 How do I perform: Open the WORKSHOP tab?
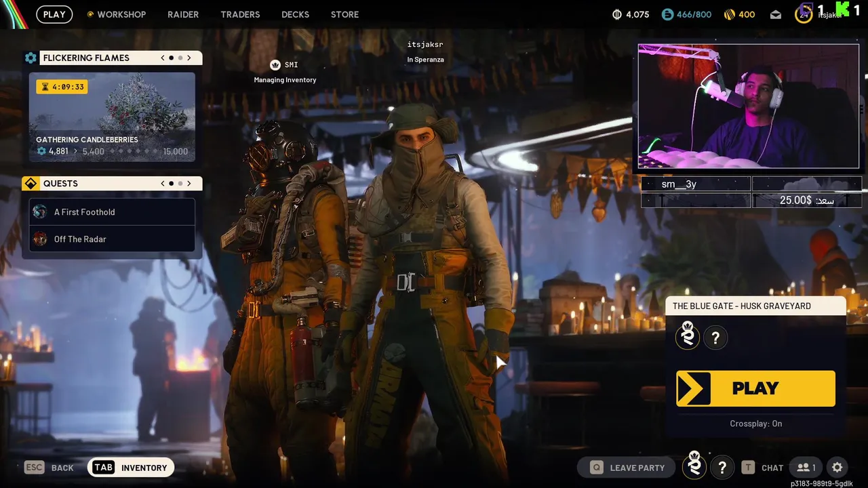[x=121, y=14]
